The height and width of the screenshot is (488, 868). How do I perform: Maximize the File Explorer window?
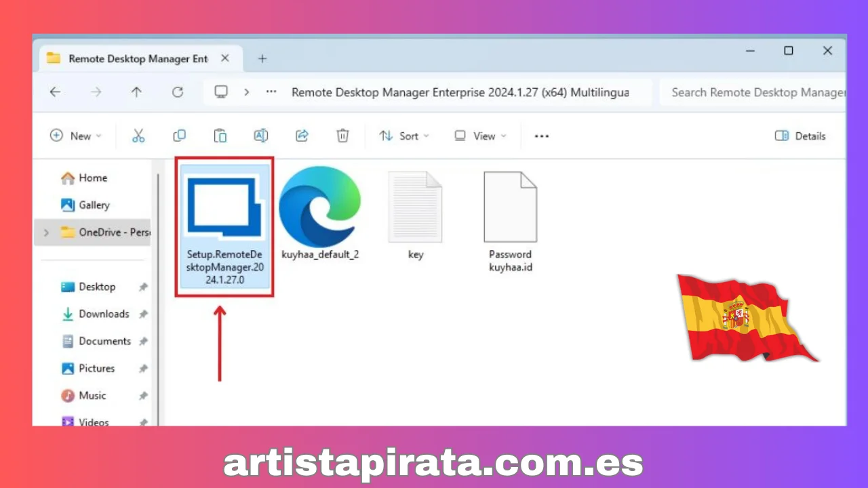pos(789,51)
